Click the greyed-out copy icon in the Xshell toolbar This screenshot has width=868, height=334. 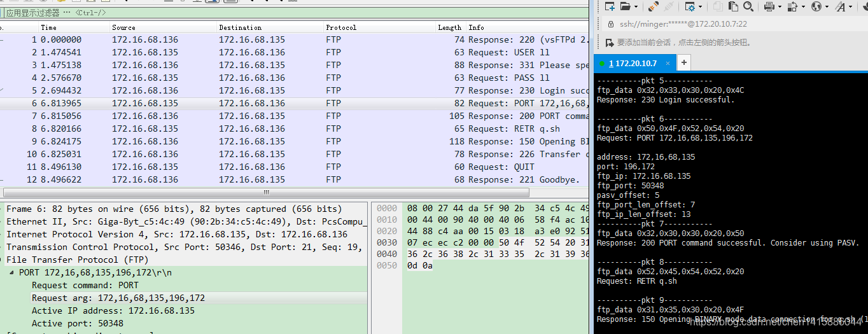click(718, 6)
